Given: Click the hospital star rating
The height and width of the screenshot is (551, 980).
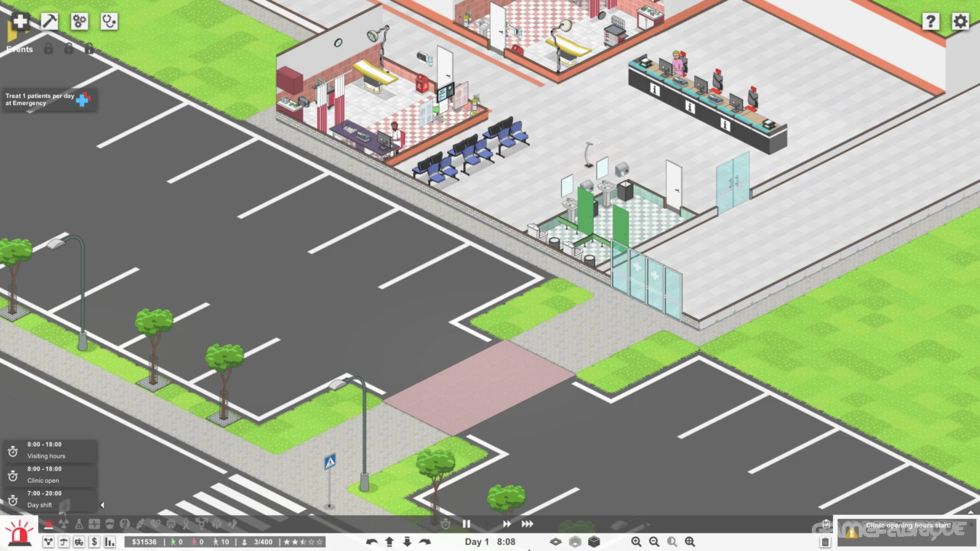Looking at the screenshot, I should [303, 542].
